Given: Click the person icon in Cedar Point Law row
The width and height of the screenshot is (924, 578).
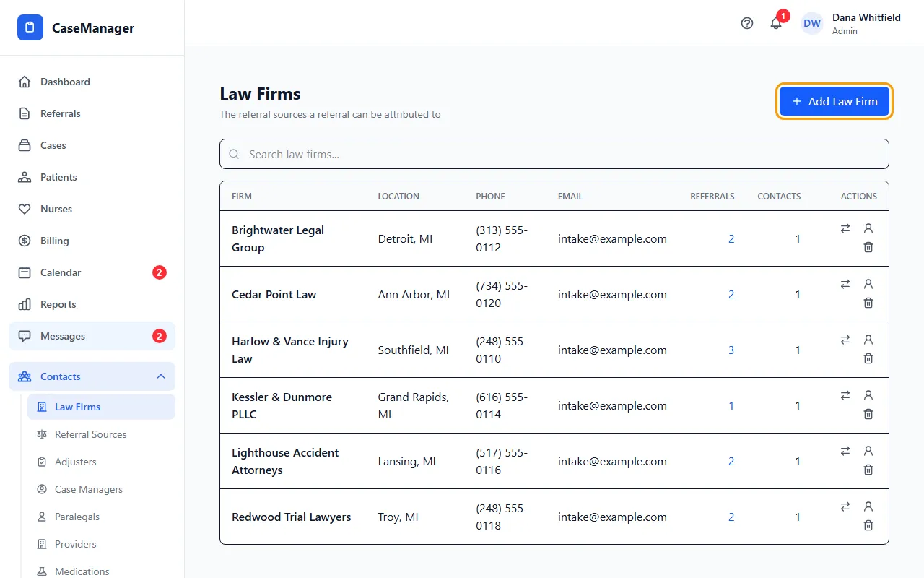Looking at the screenshot, I should [868, 284].
